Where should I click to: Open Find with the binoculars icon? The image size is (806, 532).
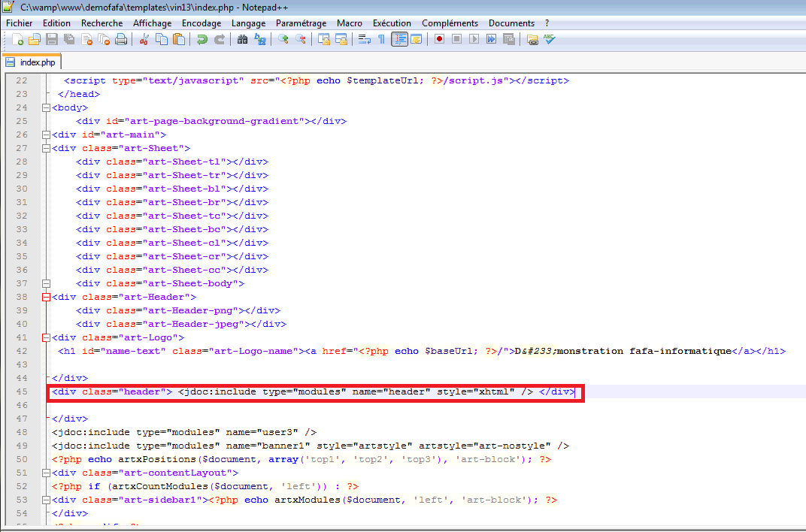(x=243, y=40)
